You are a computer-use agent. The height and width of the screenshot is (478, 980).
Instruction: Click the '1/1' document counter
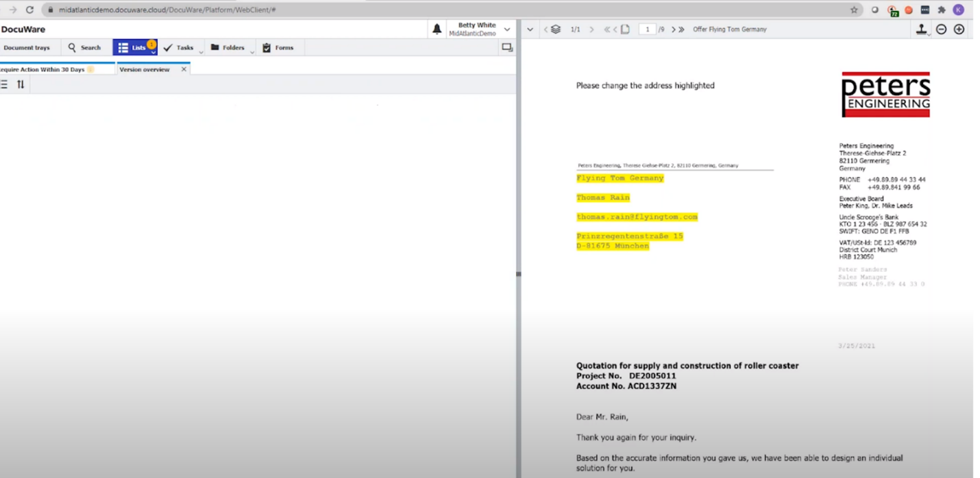tap(576, 29)
